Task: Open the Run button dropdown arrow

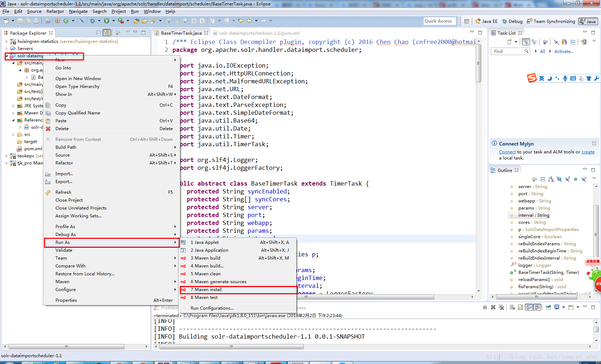Action: pyautogui.click(x=113, y=21)
